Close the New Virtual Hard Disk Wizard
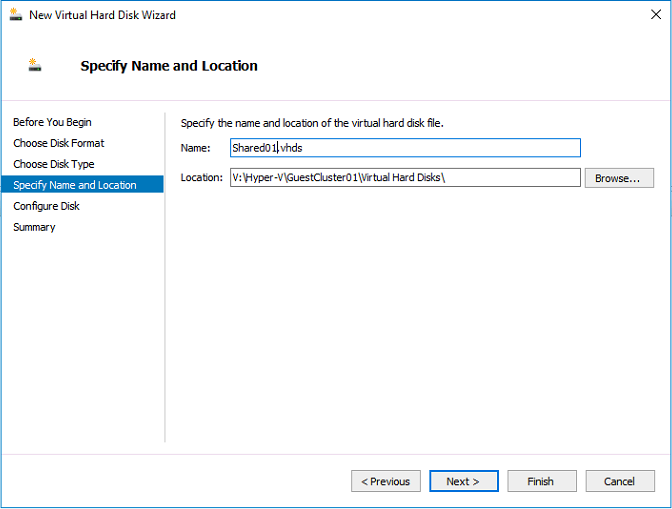 coord(655,15)
